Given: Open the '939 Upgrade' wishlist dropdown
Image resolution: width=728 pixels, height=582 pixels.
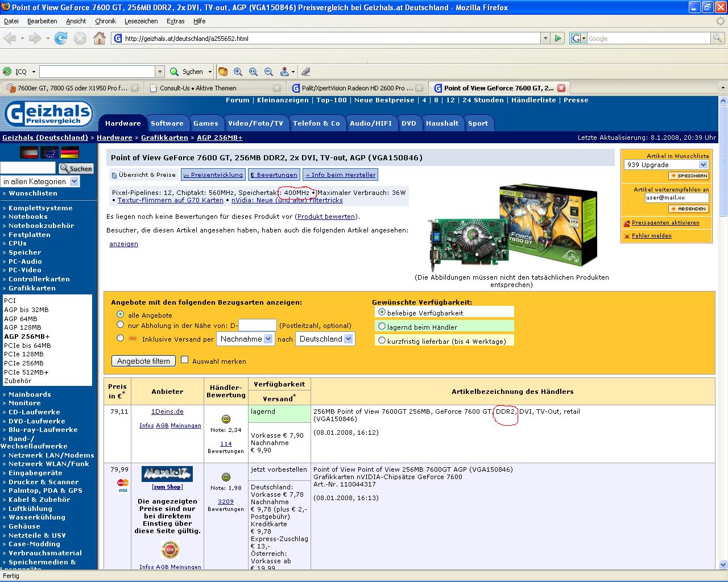Looking at the screenshot, I should click(667, 165).
